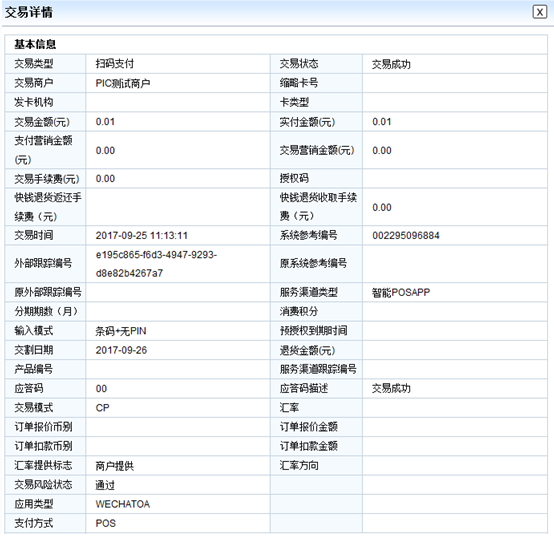
Task: Click the 实付金额(元) value 0.01
Action: 382,122
